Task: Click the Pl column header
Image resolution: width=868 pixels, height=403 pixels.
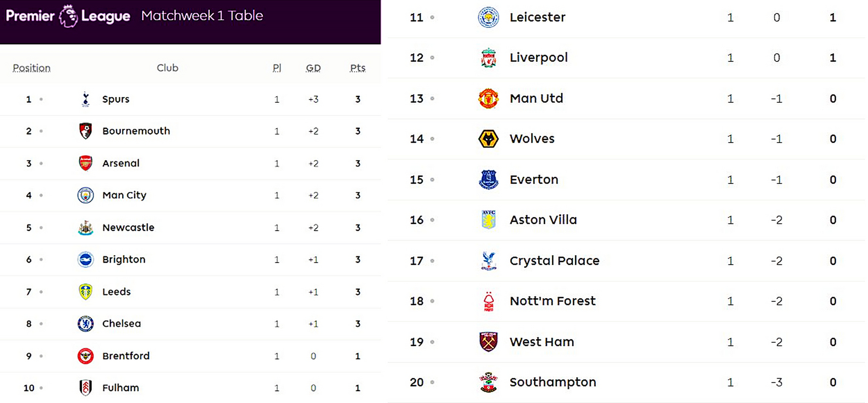Action: click(x=277, y=68)
